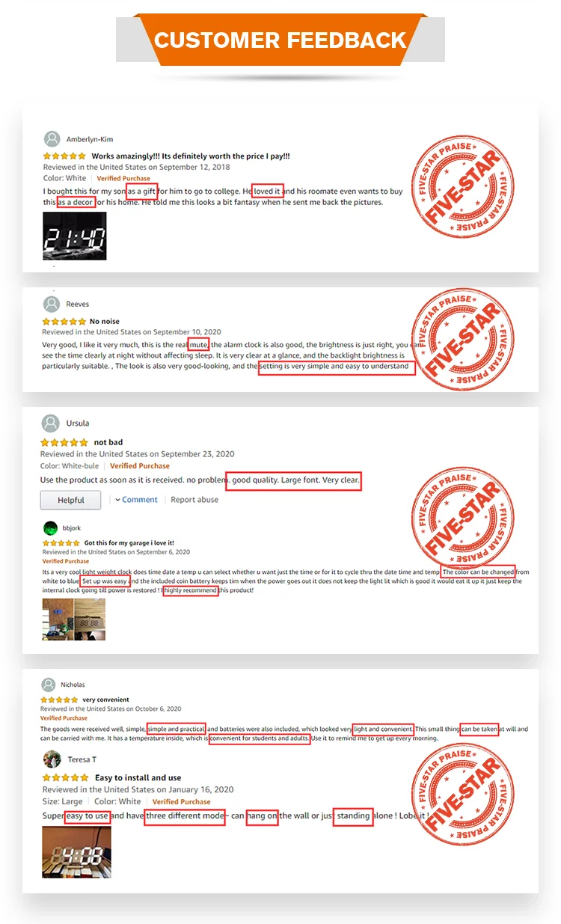Click the Customer Feedback orange banner
Image resolution: width=561 pixels, height=924 pixels.
(x=280, y=39)
